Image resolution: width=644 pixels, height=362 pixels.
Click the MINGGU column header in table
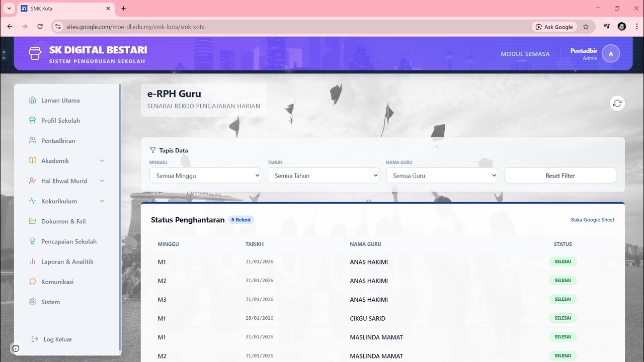tap(168, 244)
